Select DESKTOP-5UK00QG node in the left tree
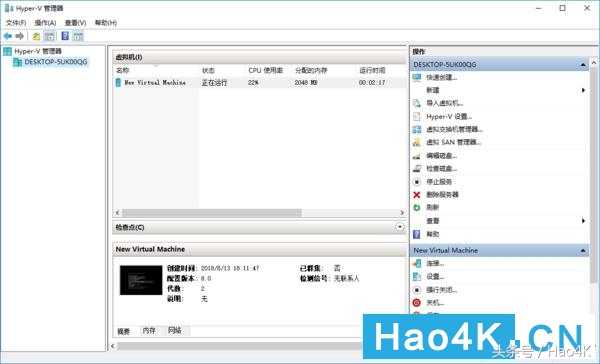 click(x=56, y=62)
